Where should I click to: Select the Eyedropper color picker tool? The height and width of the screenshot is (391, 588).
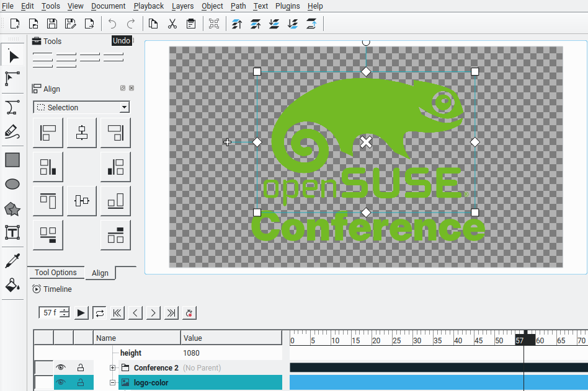click(x=12, y=261)
